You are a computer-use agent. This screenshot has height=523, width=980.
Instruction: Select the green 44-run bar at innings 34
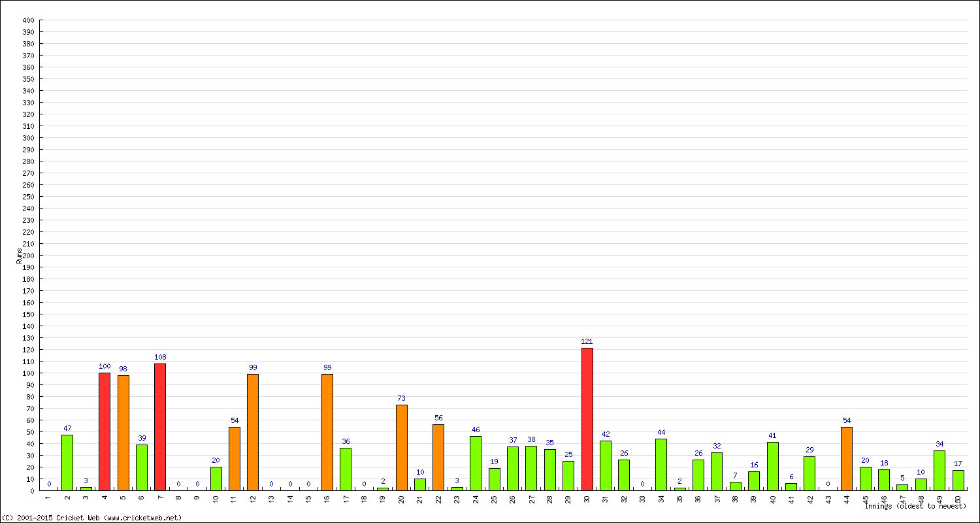coord(661,465)
